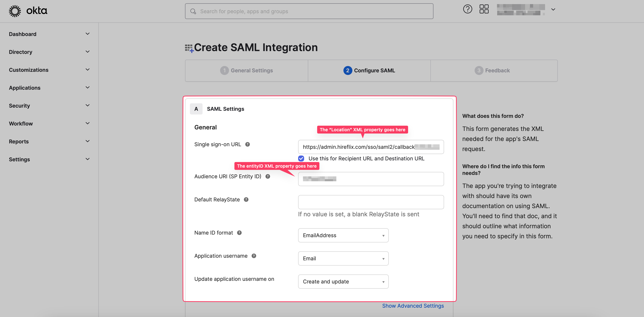Click the search magnifier icon
The height and width of the screenshot is (317, 644).
pyautogui.click(x=193, y=11)
